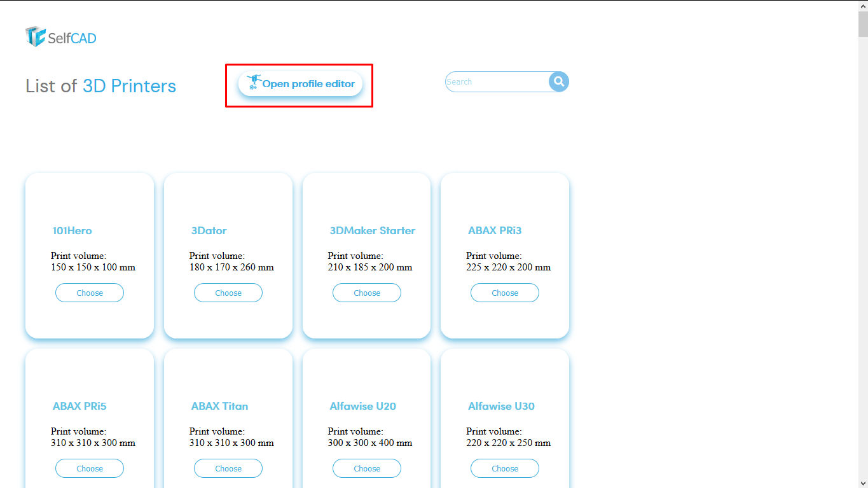The height and width of the screenshot is (488, 868).
Task: Click the 300 x 300 x 400 mm volume
Action: tap(370, 443)
